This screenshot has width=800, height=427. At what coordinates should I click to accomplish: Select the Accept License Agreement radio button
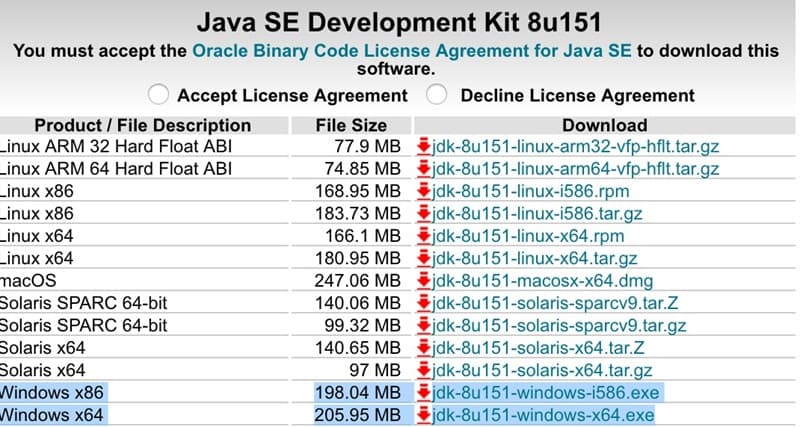[158, 95]
